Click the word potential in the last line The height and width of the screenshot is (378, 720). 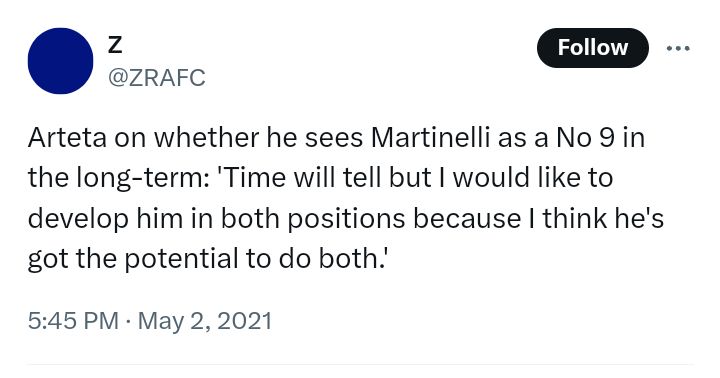click(x=181, y=259)
